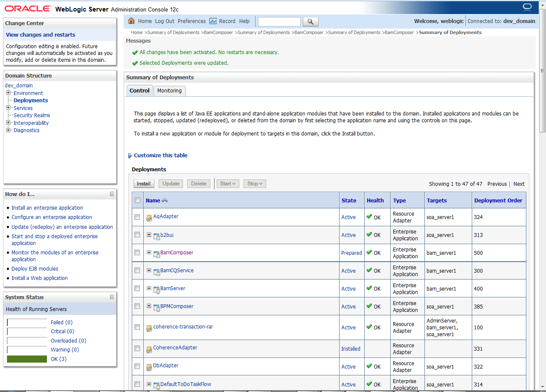Click the Critical health status bar
The width and height of the screenshot is (546, 392).
[27, 331]
